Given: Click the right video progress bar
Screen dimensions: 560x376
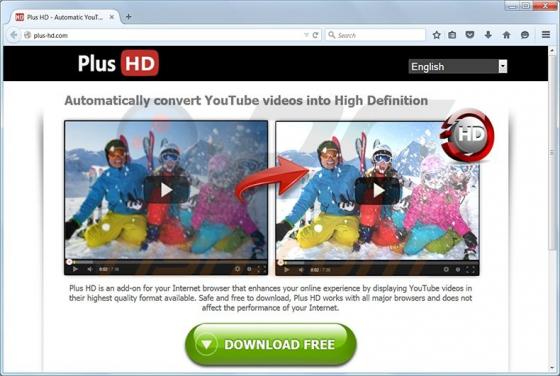Looking at the screenshot, I should (378, 263).
